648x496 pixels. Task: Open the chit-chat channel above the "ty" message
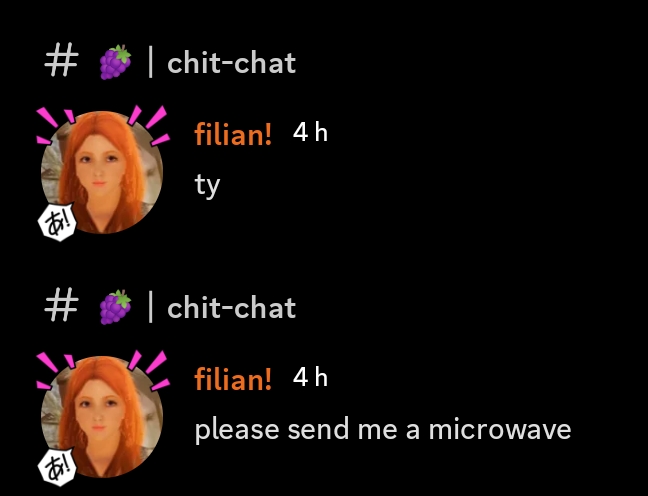tap(231, 63)
